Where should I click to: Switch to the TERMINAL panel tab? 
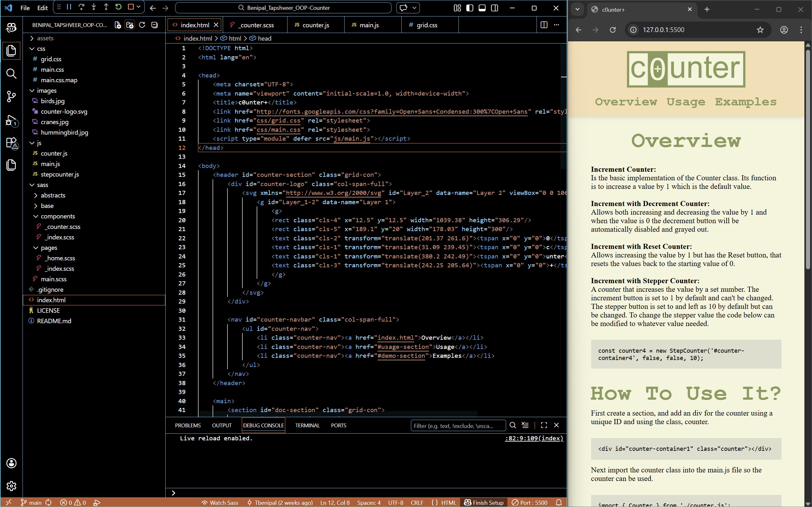point(307,425)
